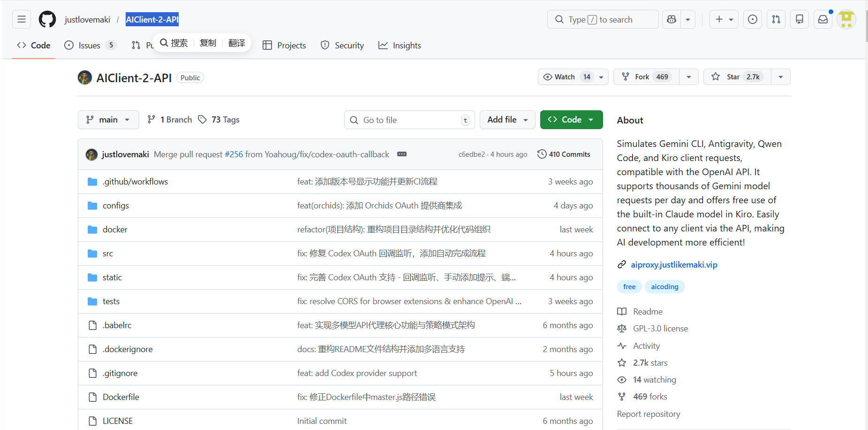View 1 Branch link
The image size is (868, 430).
pyautogui.click(x=170, y=120)
